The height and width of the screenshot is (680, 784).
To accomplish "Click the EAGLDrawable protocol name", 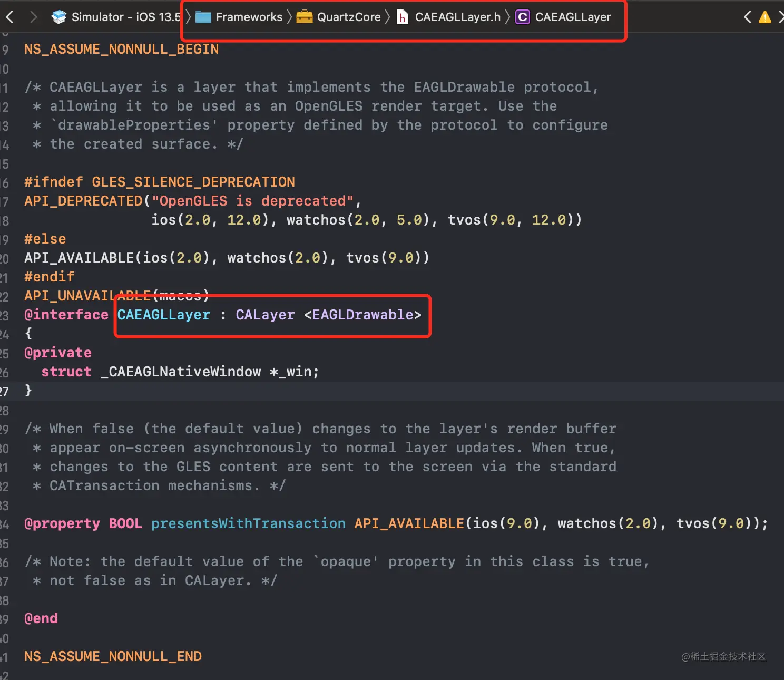I will (363, 315).
